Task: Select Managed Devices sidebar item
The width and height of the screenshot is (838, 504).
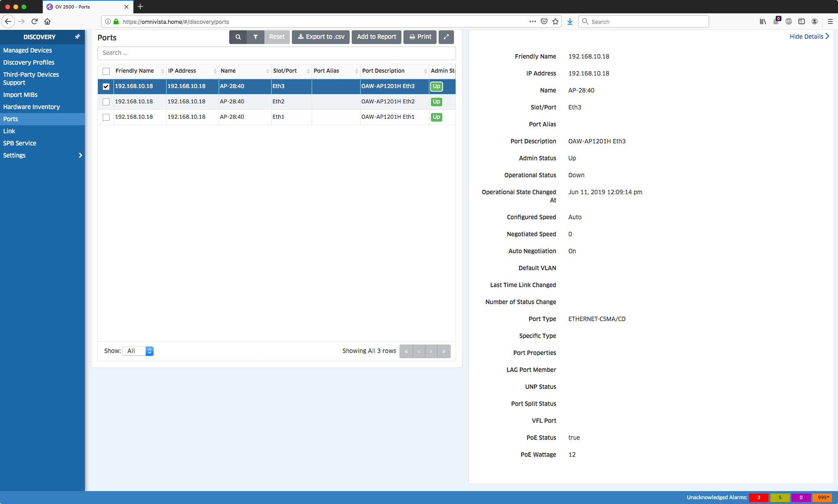Action: coord(27,50)
